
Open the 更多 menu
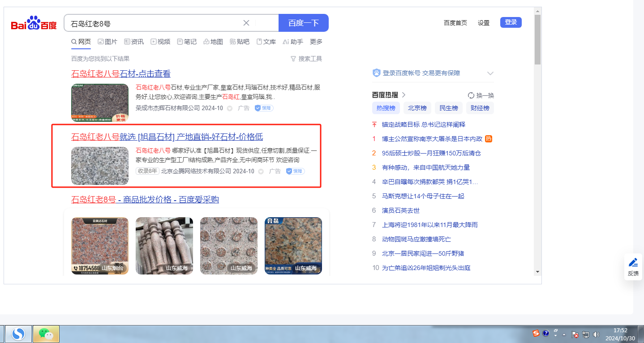(x=316, y=42)
